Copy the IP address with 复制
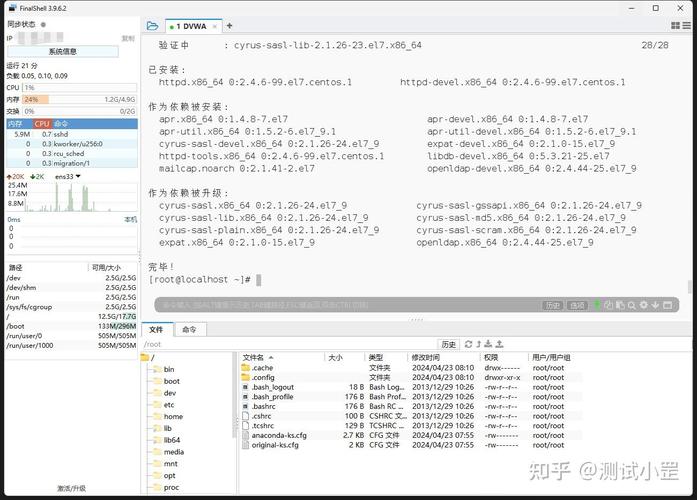697x500 pixels. (x=128, y=39)
